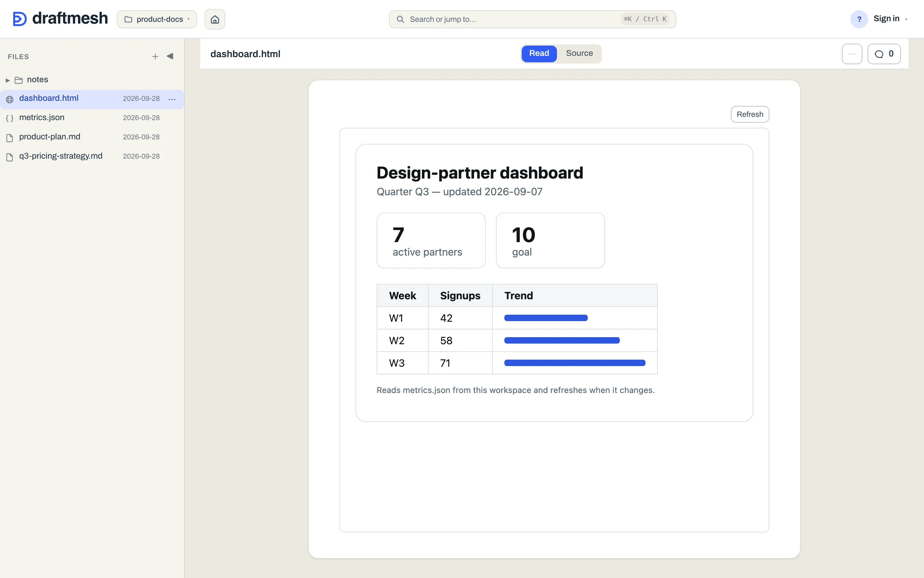Add a new file with plus icon
924x578 pixels.
tap(155, 57)
